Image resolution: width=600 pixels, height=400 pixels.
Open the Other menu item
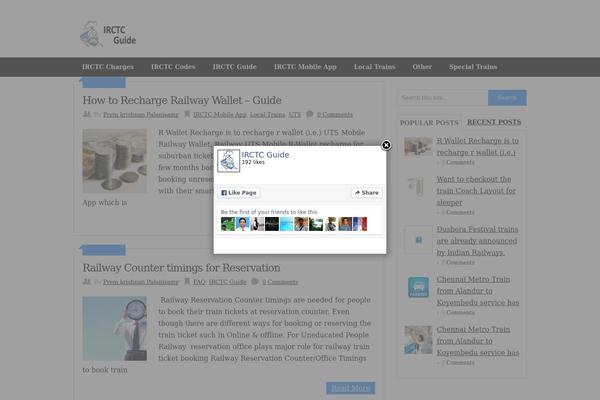click(422, 67)
